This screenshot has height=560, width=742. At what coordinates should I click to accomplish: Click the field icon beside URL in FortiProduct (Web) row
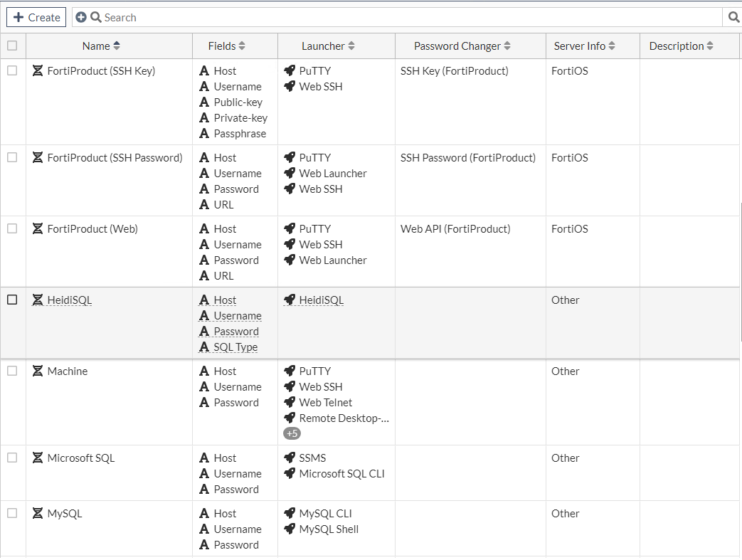[204, 275]
